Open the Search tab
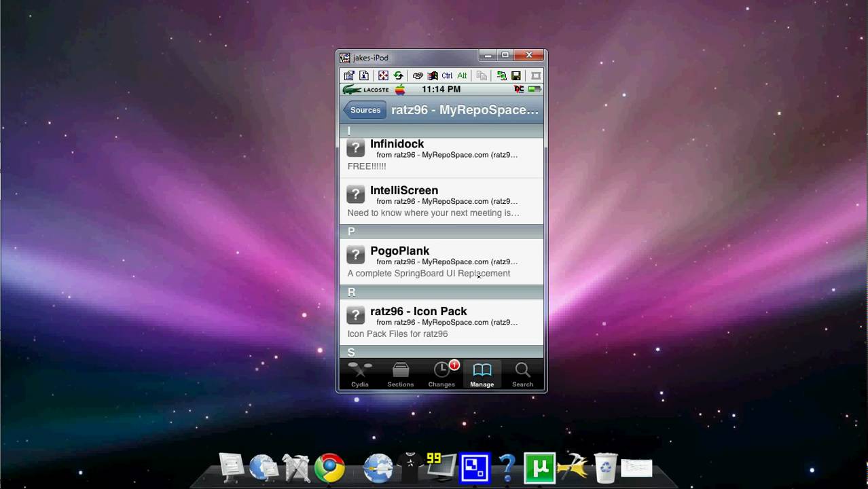This screenshot has height=489, width=868. 523,374
